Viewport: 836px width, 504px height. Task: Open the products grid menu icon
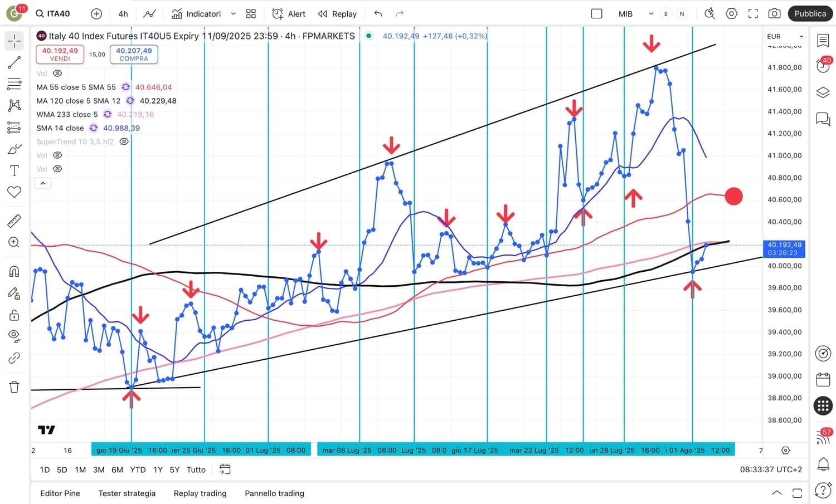pyautogui.click(x=823, y=406)
